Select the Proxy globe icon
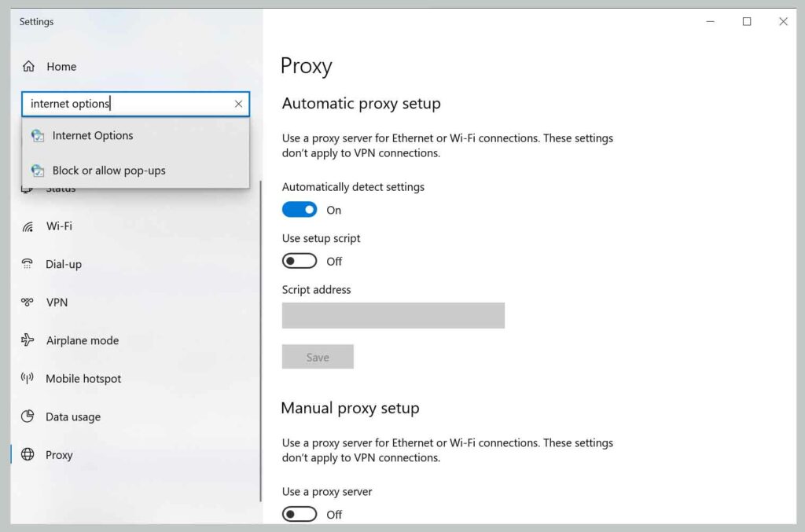This screenshot has height=532, width=805. click(x=28, y=454)
